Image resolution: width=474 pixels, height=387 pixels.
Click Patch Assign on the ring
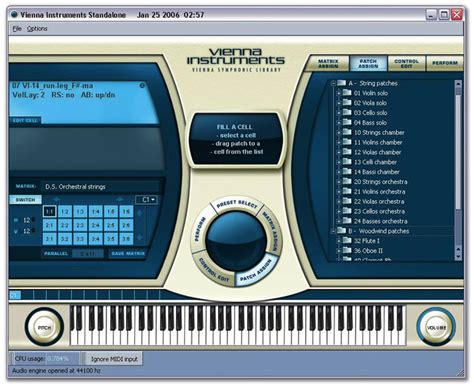(x=256, y=273)
